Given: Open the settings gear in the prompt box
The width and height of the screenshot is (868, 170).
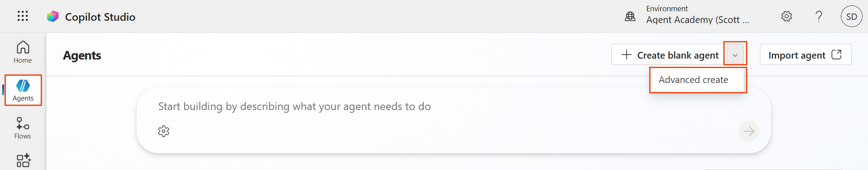Looking at the screenshot, I should click(x=164, y=131).
